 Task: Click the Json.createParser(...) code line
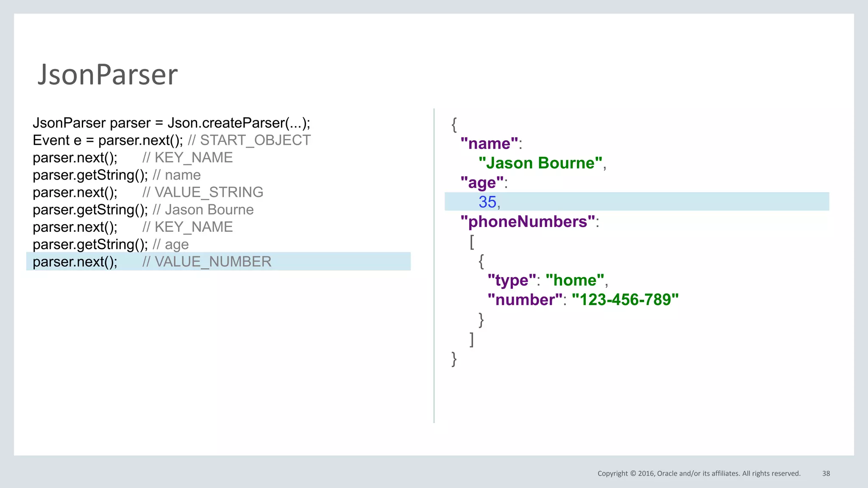(x=171, y=123)
